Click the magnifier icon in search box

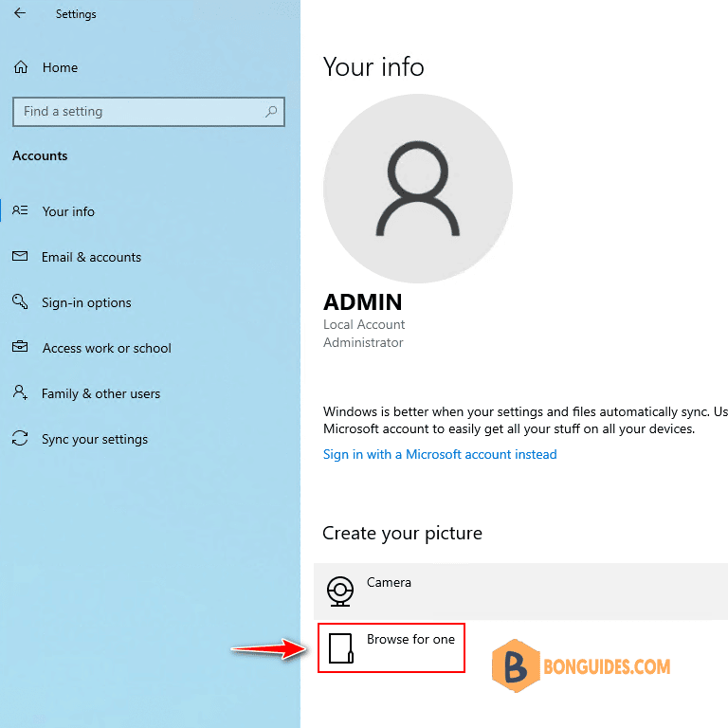271,112
